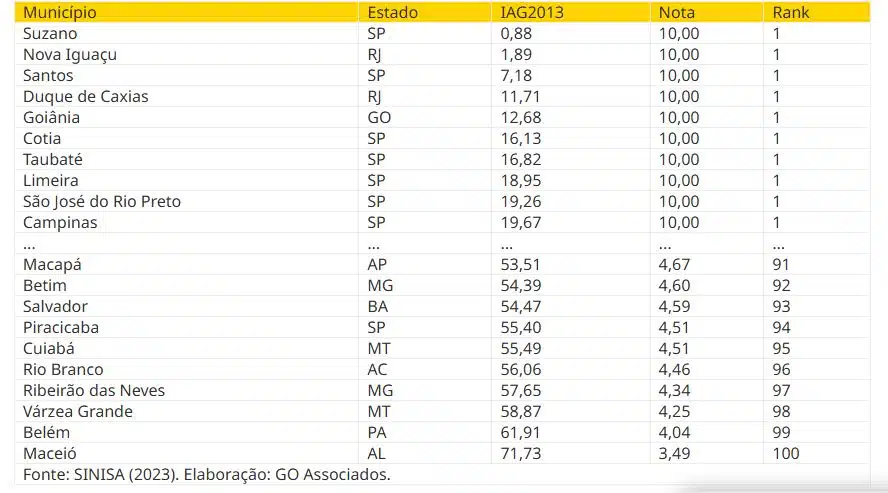Click the Fonte SINISA footnote text
Viewport: 888px width, 493px height.
click(207, 474)
